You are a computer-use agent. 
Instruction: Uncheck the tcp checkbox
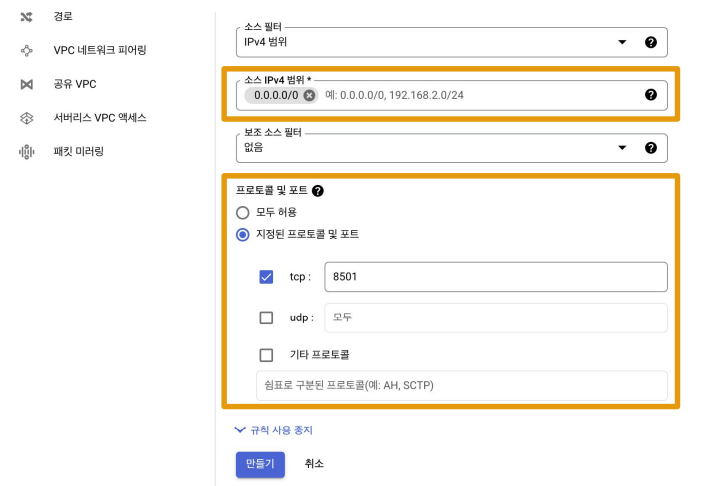point(266,277)
